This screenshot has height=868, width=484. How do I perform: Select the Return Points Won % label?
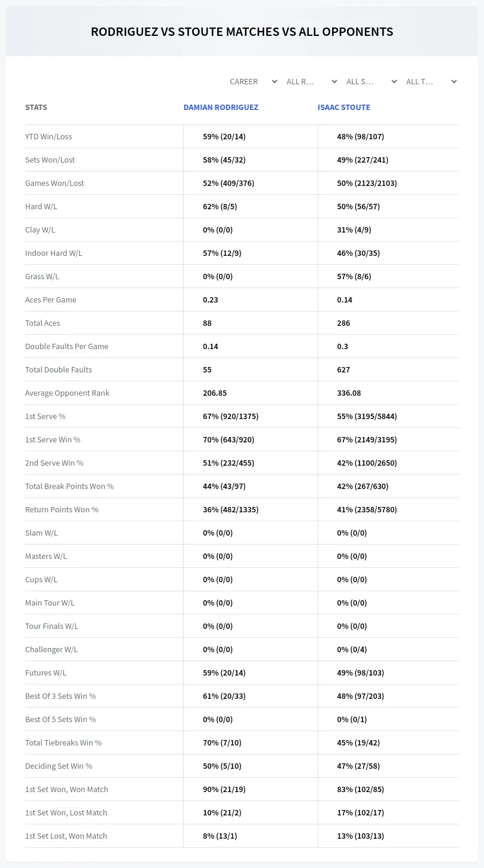[x=62, y=509]
